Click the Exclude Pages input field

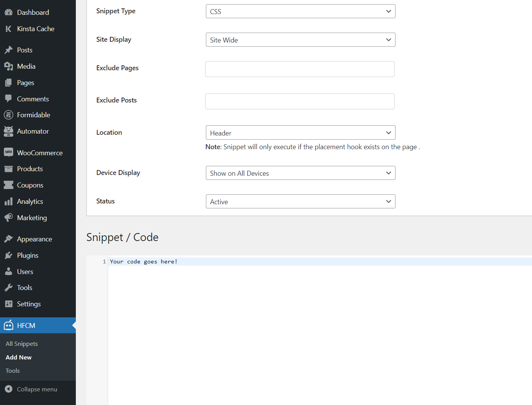tap(300, 69)
